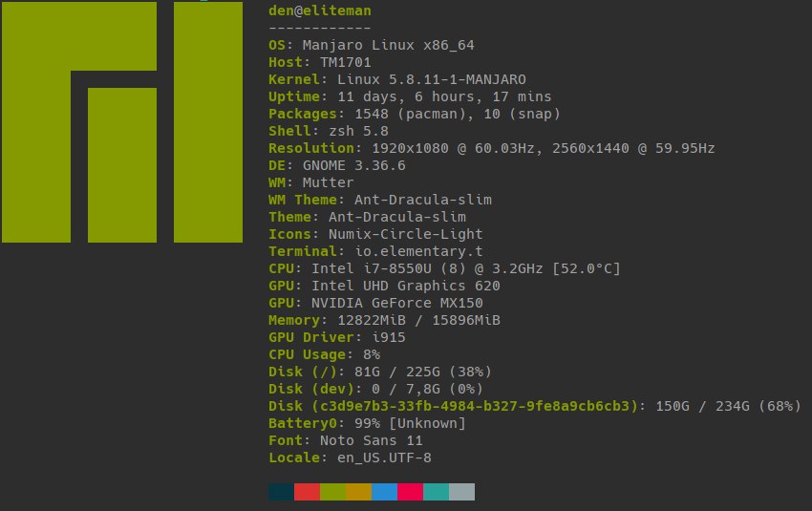Image resolution: width=812 pixels, height=511 pixels.
Task: Click the Host value TM1701
Action: point(346,62)
